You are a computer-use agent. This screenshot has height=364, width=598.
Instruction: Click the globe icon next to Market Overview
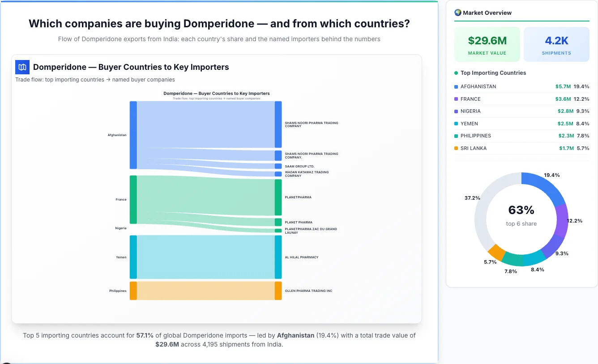coord(457,13)
